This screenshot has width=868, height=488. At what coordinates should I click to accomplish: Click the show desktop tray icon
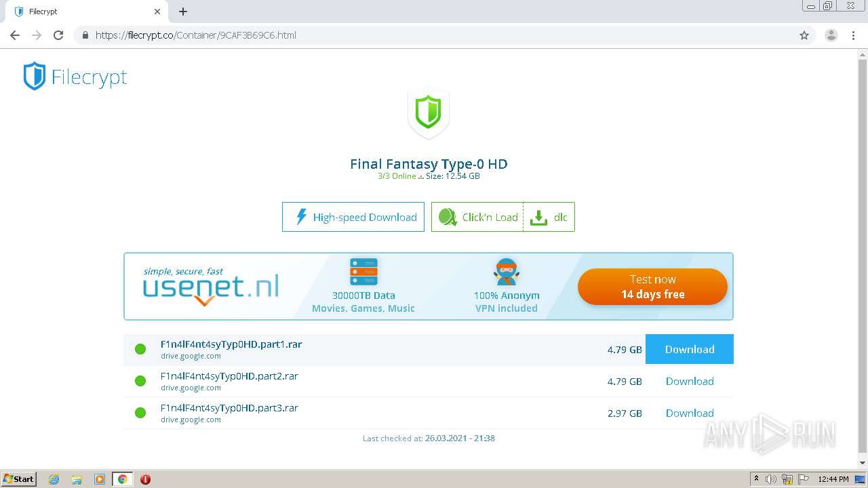(x=860, y=479)
